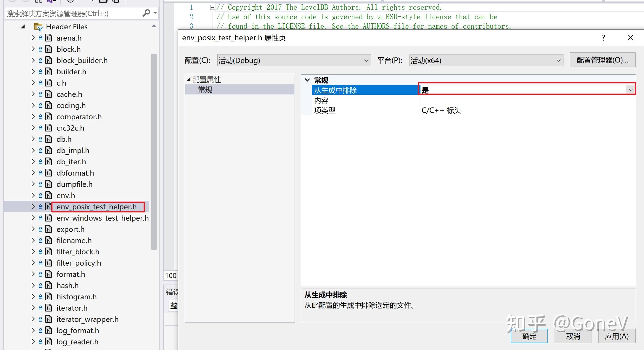Open the 配置(Debug) configuration dropdown
This screenshot has width=644, height=350.
click(367, 60)
